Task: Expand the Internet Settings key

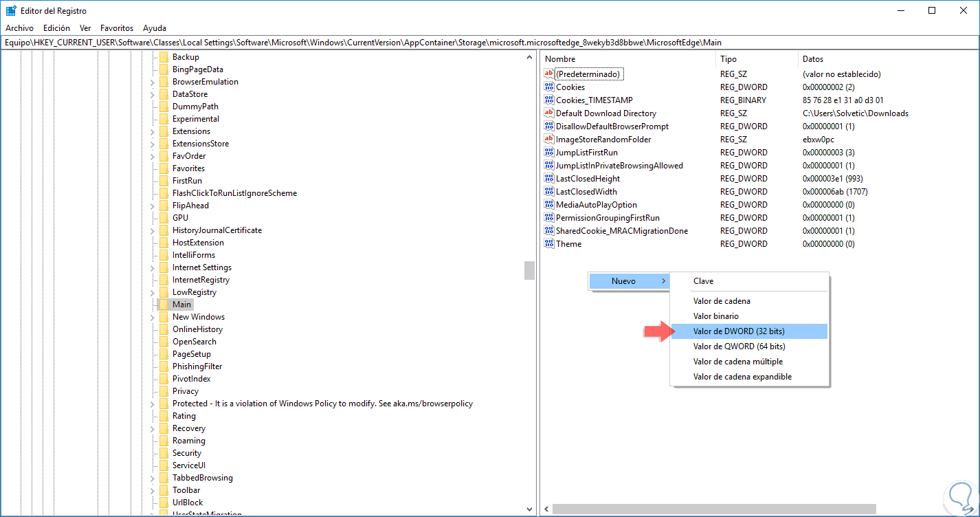Action: click(153, 267)
